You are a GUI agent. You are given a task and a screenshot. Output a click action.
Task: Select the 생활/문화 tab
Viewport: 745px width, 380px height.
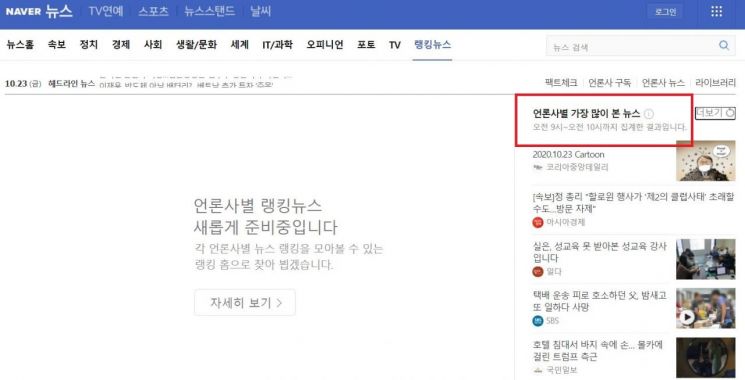coord(196,45)
